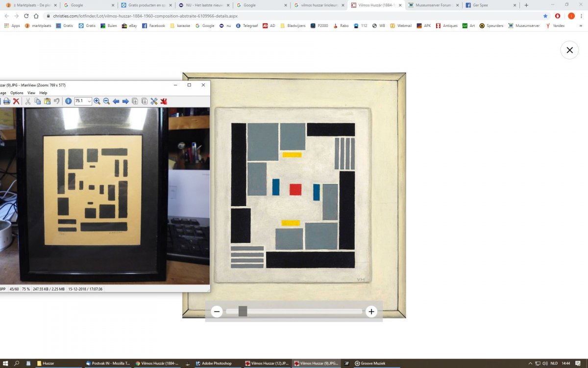Open the Bladwijzers bookmark folder
Image resolution: width=588 pixels, height=368 pixels.
[x=294, y=26]
